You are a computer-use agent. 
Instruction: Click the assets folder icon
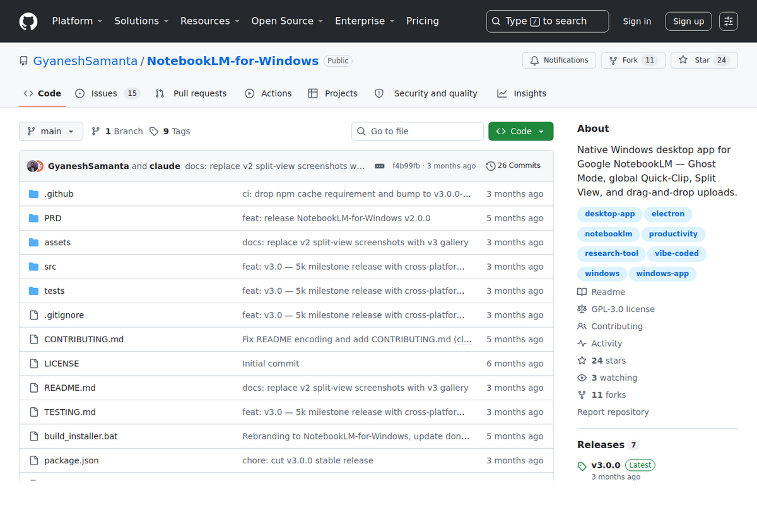point(34,243)
